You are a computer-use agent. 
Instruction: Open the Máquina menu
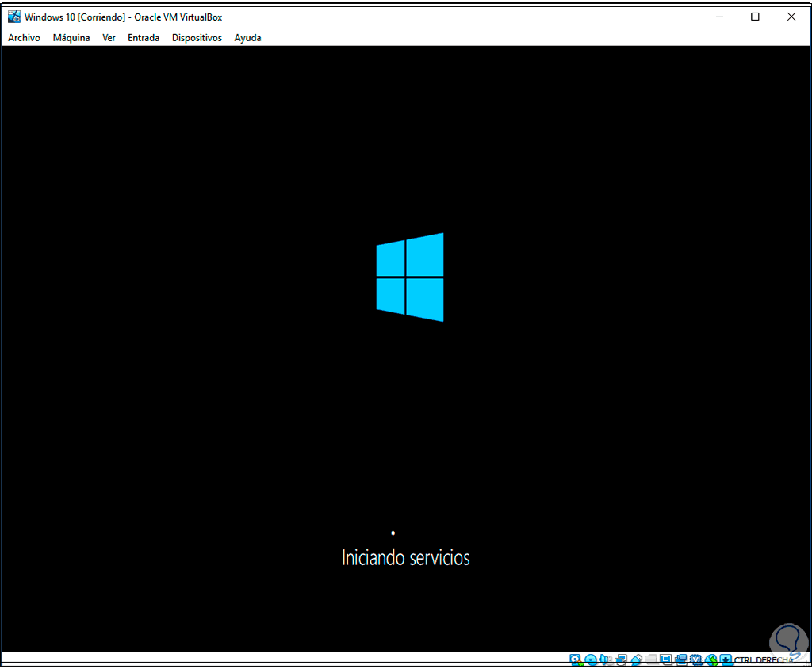pyautogui.click(x=71, y=38)
